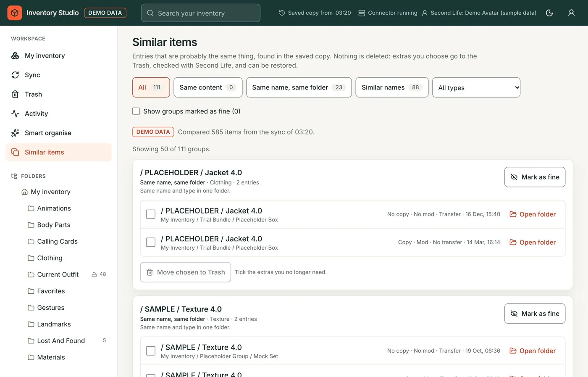Open folder for Jacket entry dated 16 Dec
Viewport: 588px width, 377px height.
(x=533, y=214)
